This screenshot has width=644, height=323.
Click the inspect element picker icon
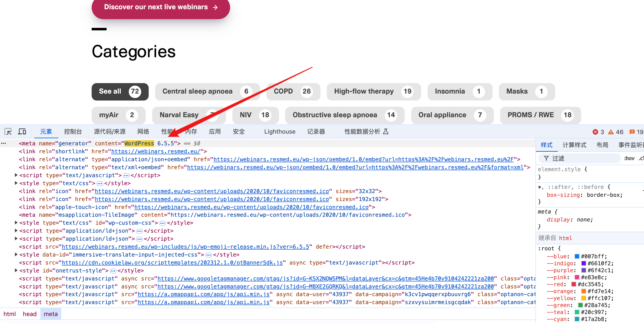(8, 131)
